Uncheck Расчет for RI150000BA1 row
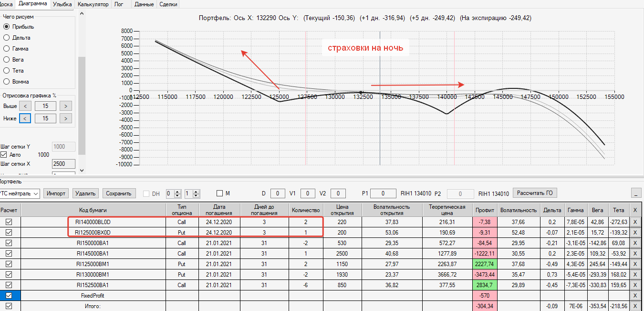Viewport: 644px width, 311px height. pos(9,243)
